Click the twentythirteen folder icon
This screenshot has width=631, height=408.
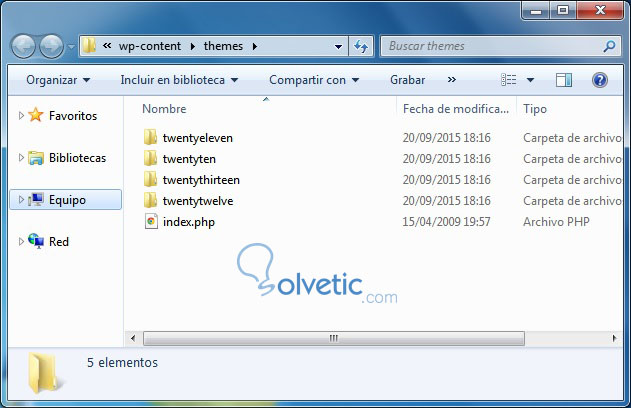(x=151, y=179)
